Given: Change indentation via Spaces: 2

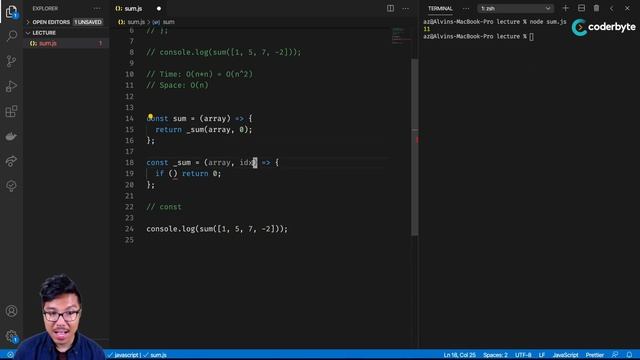Looking at the screenshot, I should 495,355.
